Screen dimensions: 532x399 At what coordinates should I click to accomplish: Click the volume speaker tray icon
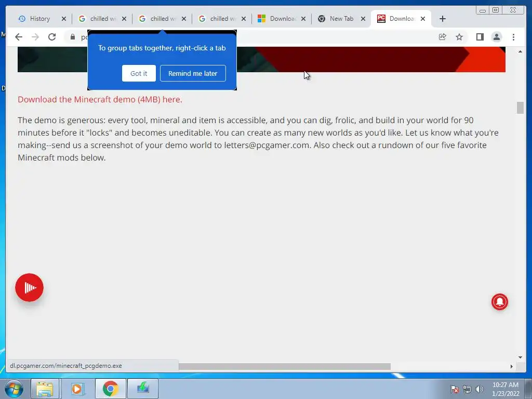tap(479, 389)
